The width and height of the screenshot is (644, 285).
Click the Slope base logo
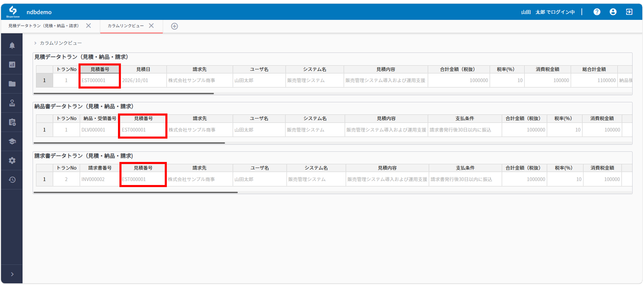[13, 12]
